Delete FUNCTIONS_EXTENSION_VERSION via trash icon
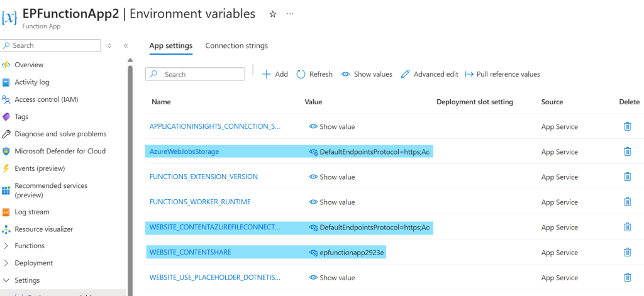The image size is (644, 296). 627,177
